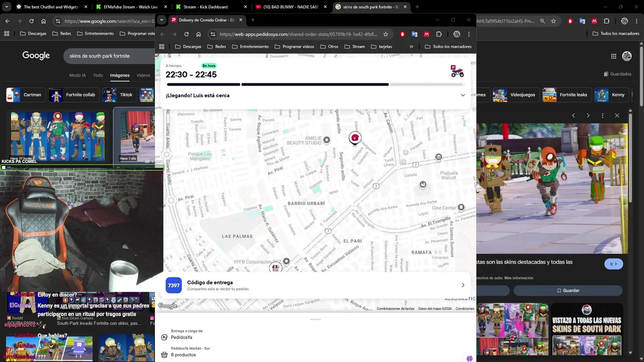Save image with Guardar button
This screenshot has width=644, height=362.
click(x=568, y=291)
